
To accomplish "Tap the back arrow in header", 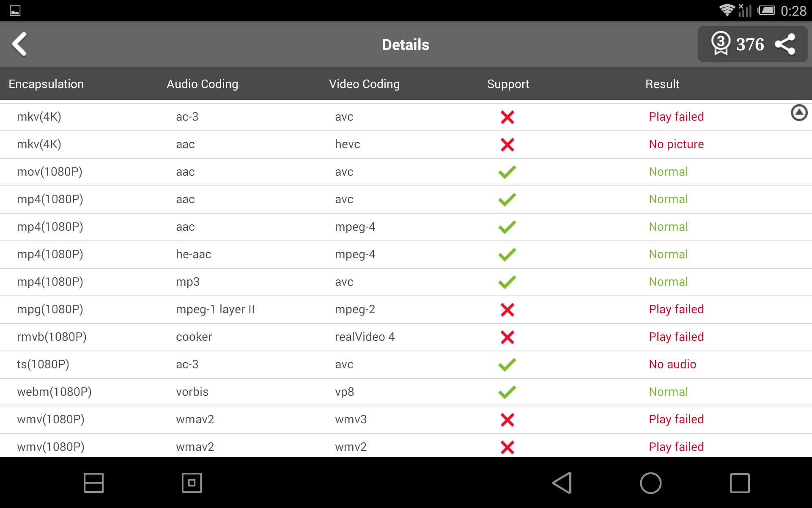I will 19,44.
